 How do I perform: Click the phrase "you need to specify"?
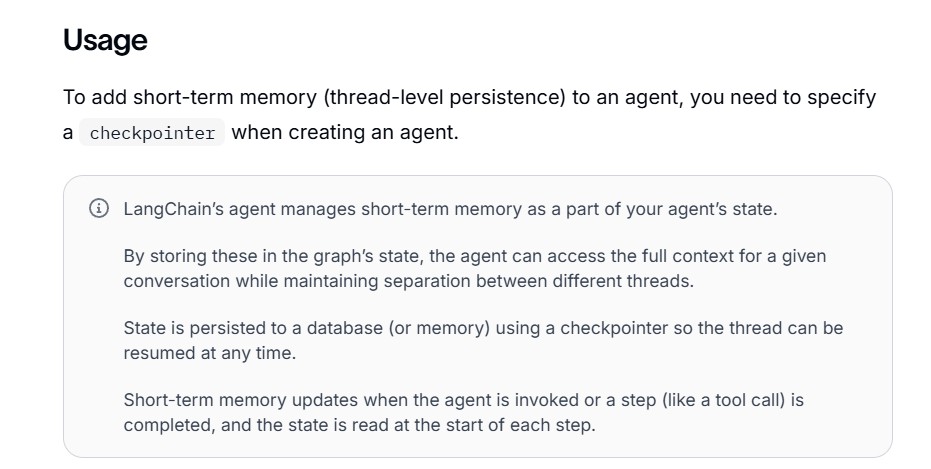point(783,97)
